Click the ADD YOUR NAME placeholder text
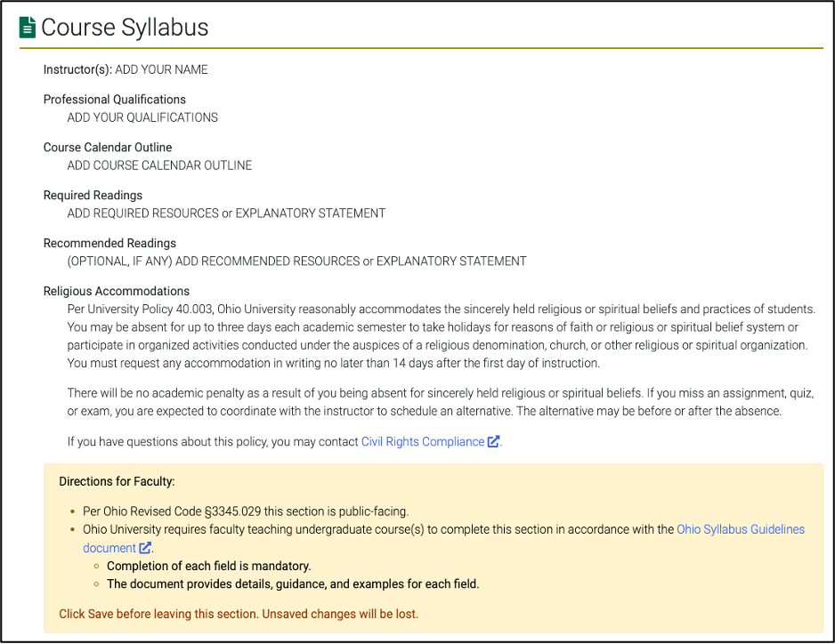This screenshot has height=644, width=835. coord(163,68)
